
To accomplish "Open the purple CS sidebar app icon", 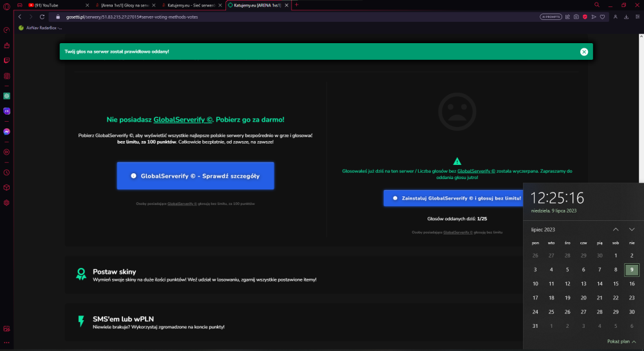I will click(x=6, y=111).
